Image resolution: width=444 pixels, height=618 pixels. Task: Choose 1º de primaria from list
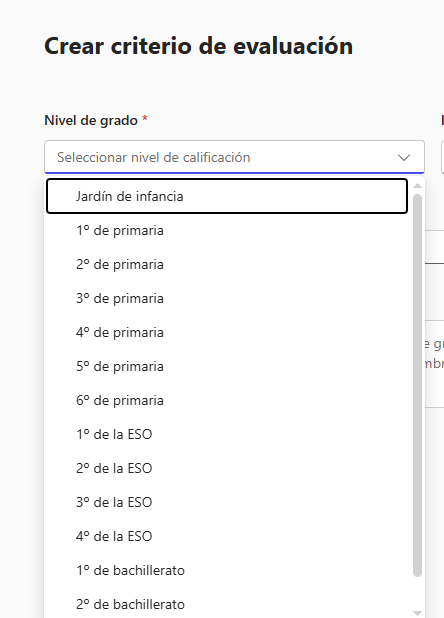click(x=227, y=231)
